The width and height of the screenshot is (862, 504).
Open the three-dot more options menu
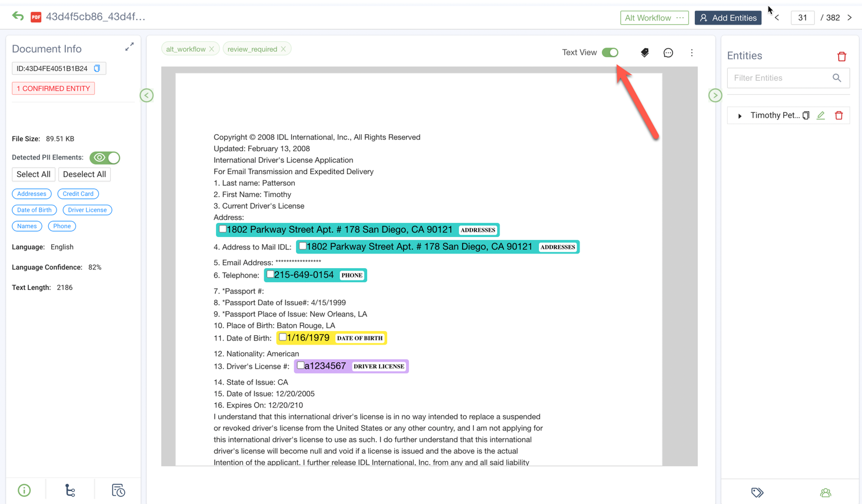point(691,53)
